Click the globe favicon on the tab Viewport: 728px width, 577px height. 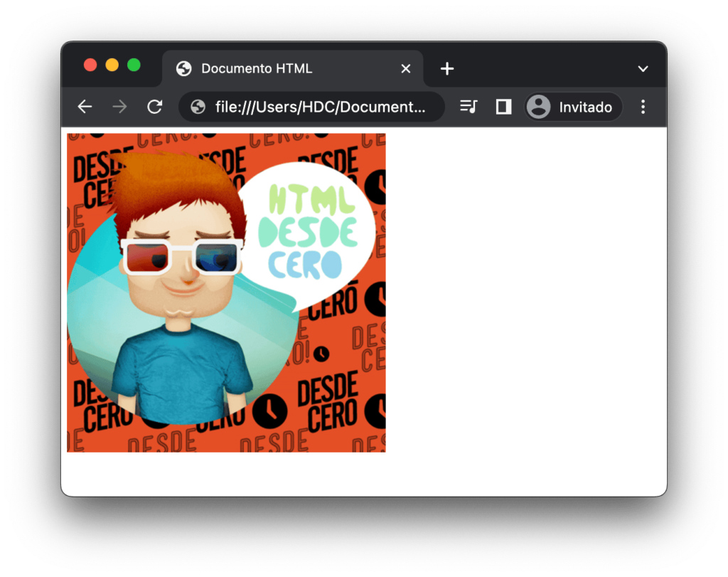[x=184, y=68]
